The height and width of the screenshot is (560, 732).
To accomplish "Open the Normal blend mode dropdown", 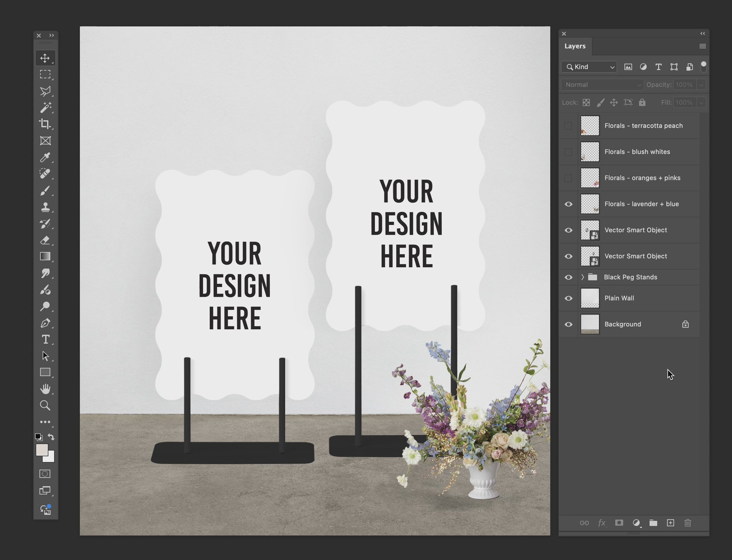I will pos(602,85).
